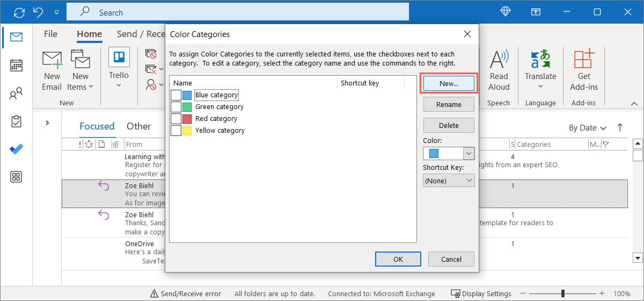
Task: Click the Display Settings status bar icon
Action: (x=456, y=293)
